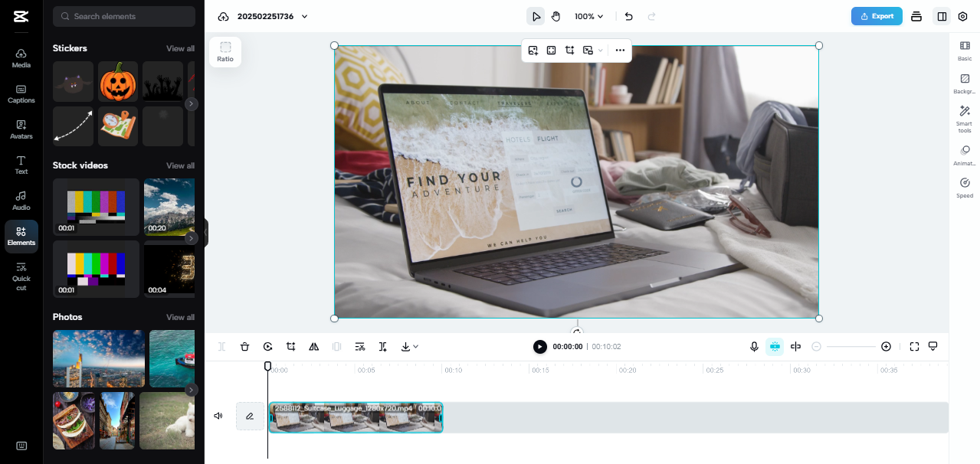Viewport: 980px width, 464px height.
Task: Click the cloud save icon
Action: (224, 16)
